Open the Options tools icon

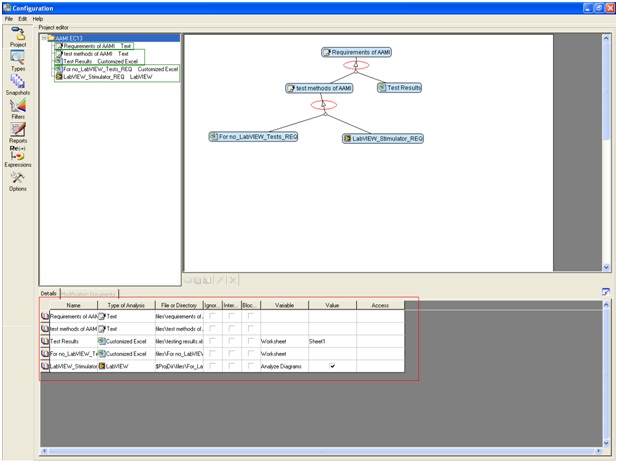pos(17,178)
